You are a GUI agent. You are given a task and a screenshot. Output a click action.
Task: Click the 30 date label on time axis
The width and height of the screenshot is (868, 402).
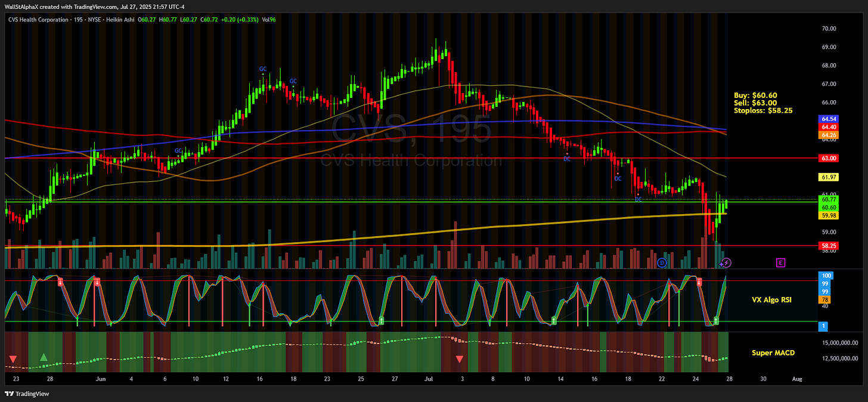click(x=763, y=379)
